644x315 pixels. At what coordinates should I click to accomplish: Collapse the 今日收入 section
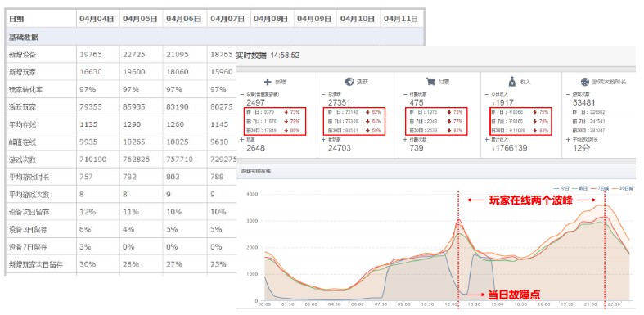[487, 94]
